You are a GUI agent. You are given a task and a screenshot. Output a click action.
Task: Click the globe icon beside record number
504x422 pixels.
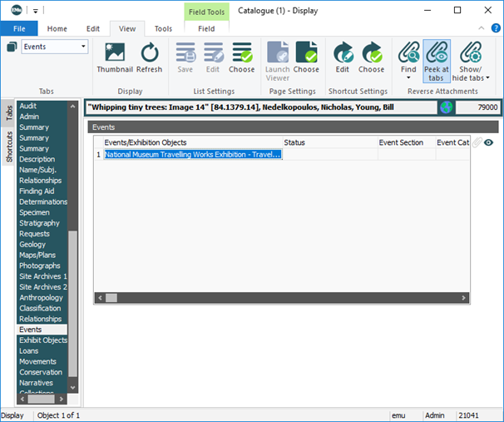pyautogui.click(x=447, y=107)
